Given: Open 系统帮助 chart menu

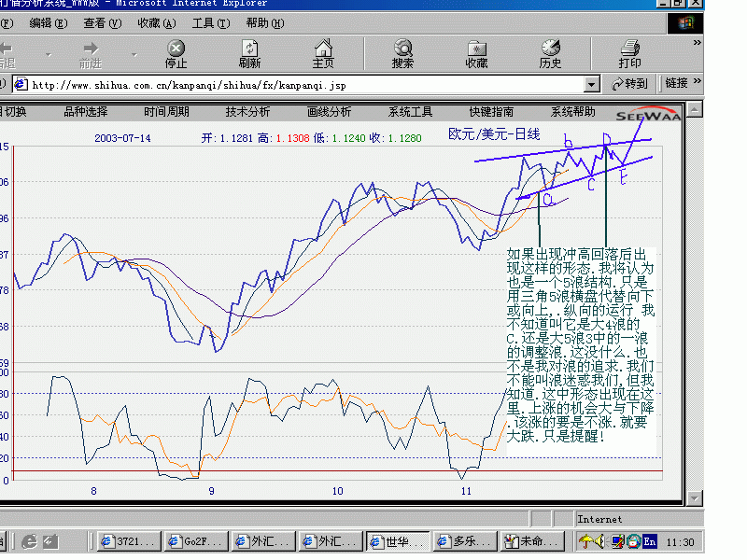Looking at the screenshot, I should coord(573,112).
